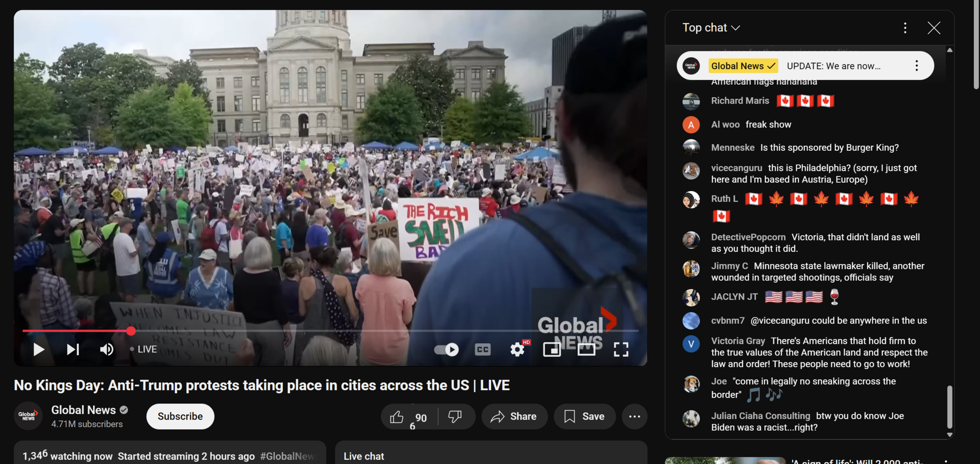Click the video progress bar scrubber
The image size is (980, 464).
tap(131, 331)
